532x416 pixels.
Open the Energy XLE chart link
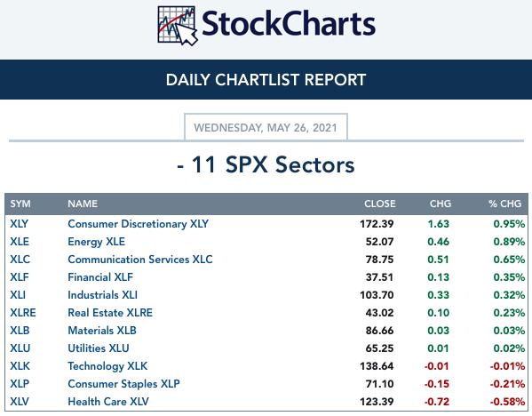pyautogui.click(x=96, y=242)
